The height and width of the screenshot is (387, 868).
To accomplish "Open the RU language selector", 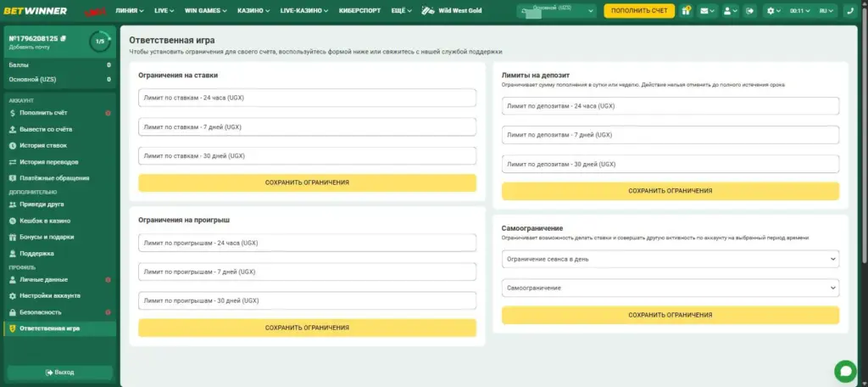I will click(x=827, y=10).
